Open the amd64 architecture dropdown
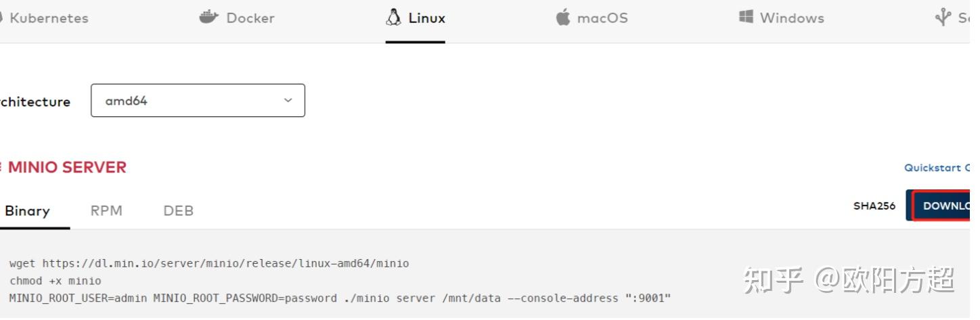The width and height of the screenshot is (980, 320). (x=198, y=101)
